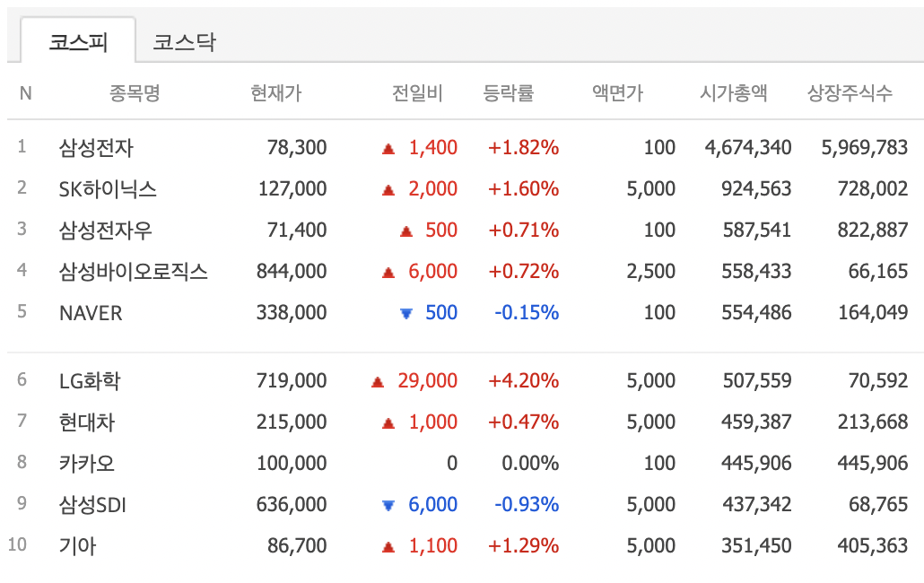The height and width of the screenshot is (583, 924).
Task: Click the market cap value 558,433
Action: (x=756, y=271)
